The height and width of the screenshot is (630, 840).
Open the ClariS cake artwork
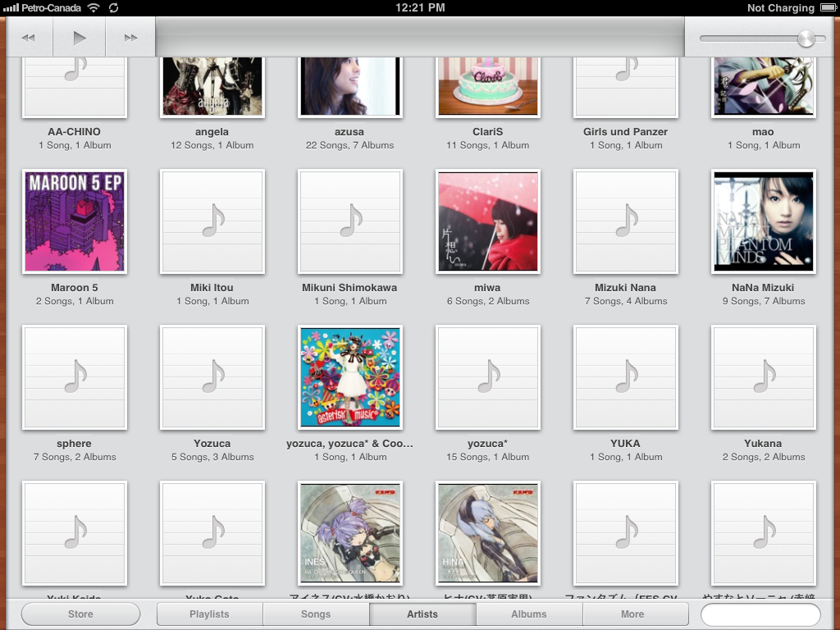pyautogui.click(x=487, y=87)
